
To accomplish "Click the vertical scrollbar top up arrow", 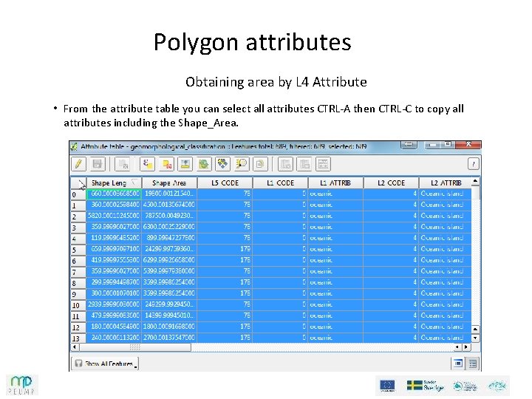I will [x=475, y=182].
